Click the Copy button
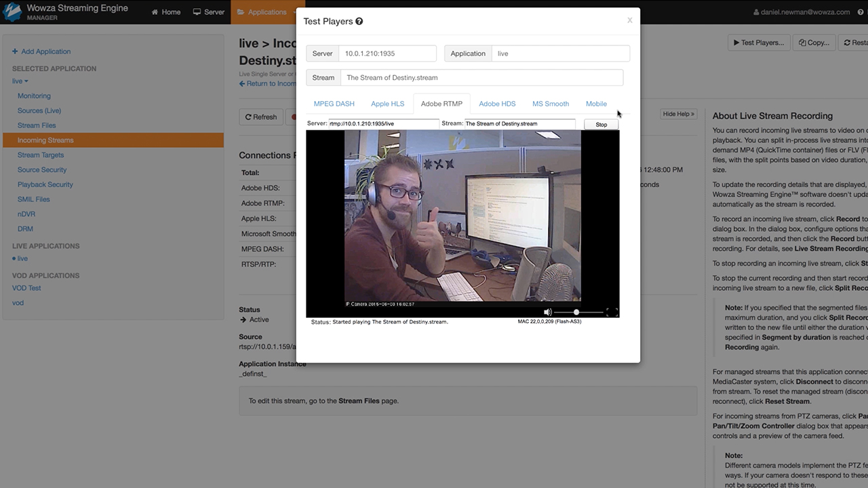 click(814, 42)
